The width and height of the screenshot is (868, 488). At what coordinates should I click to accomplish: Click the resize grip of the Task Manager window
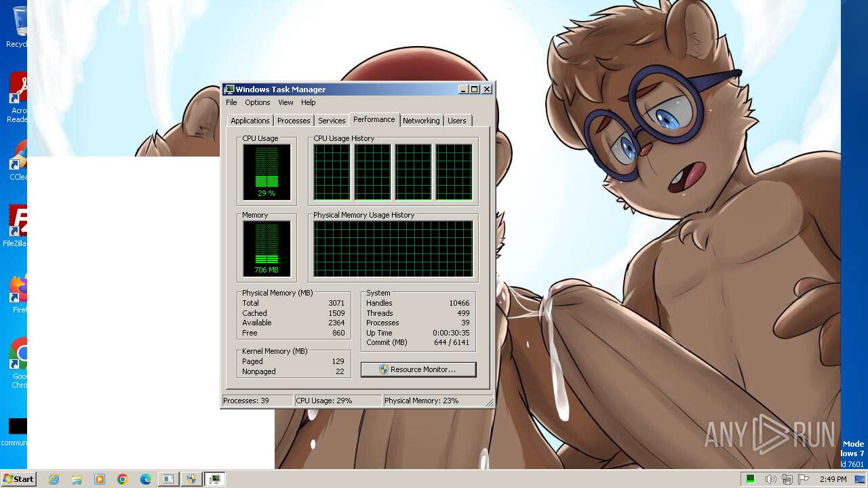pyautogui.click(x=489, y=402)
